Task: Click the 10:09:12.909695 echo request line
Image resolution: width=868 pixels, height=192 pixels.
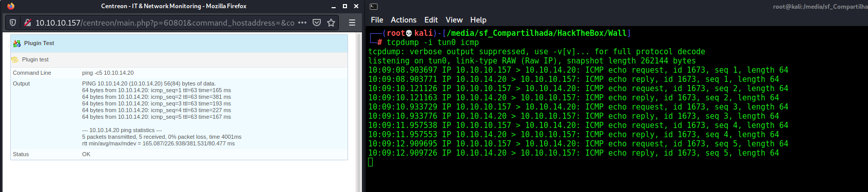Action: (x=578, y=144)
